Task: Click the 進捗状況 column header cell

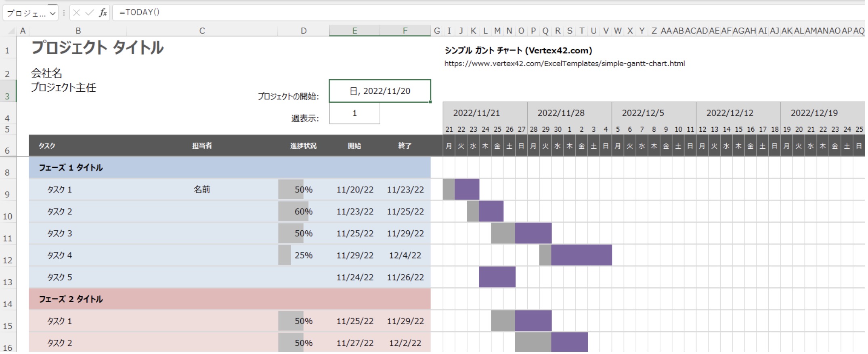Action: click(x=303, y=145)
